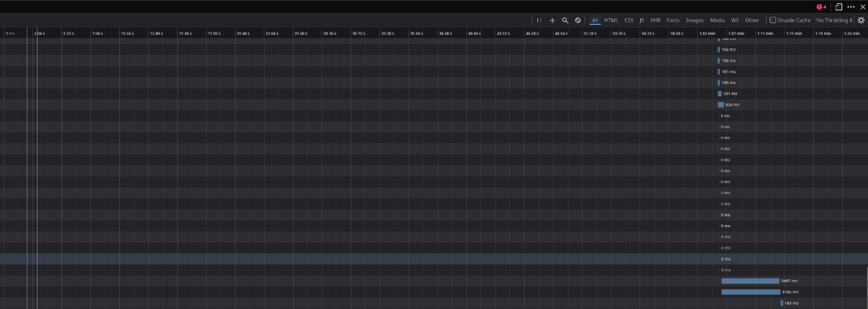Viewport: 868px width, 309px height.
Task: Select the All filter
Action: (x=595, y=20)
